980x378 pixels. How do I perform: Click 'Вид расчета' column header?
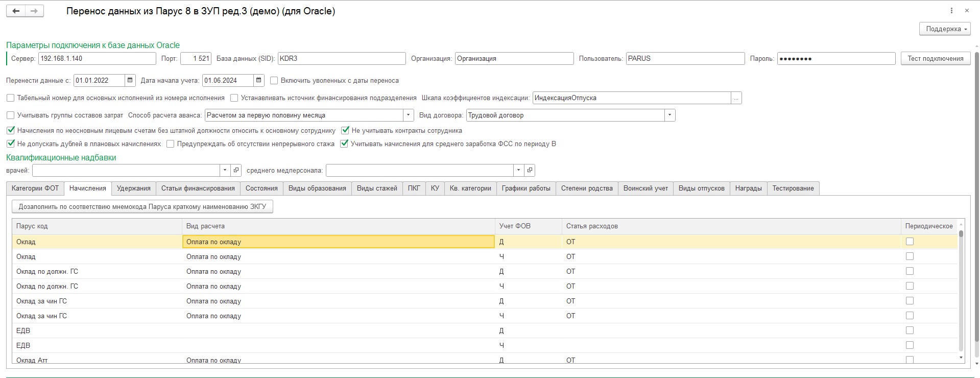(x=339, y=226)
